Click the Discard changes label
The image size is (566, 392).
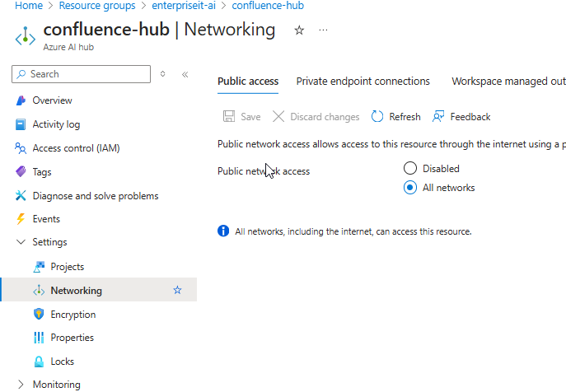(325, 117)
